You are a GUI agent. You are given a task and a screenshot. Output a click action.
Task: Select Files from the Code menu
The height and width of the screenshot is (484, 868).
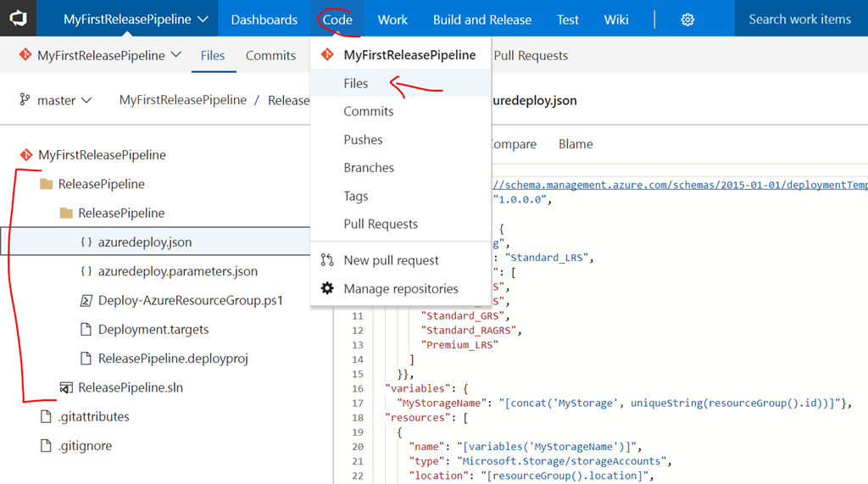click(x=356, y=83)
